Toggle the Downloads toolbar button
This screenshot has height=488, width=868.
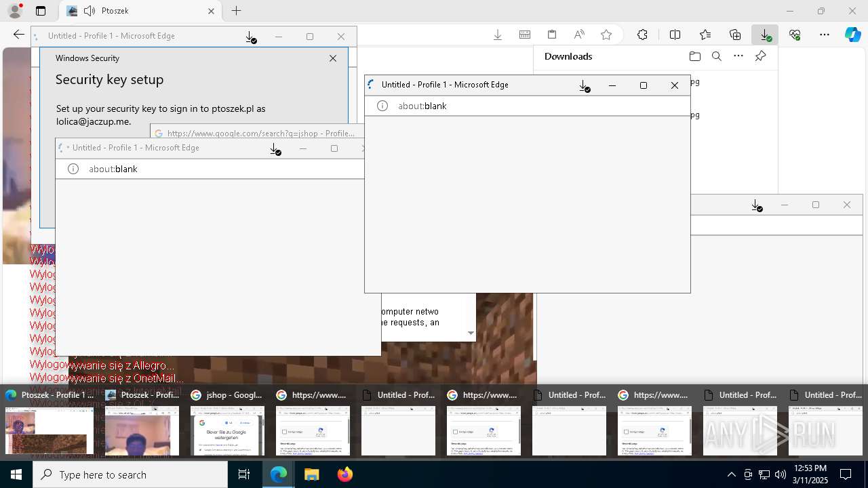pyautogui.click(x=765, y=35)
